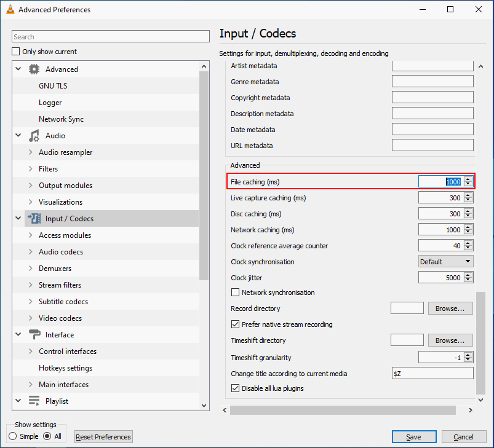Increase Clock reference average counter
This screenshot has width=494, height=448.
[x=469, y=243]
